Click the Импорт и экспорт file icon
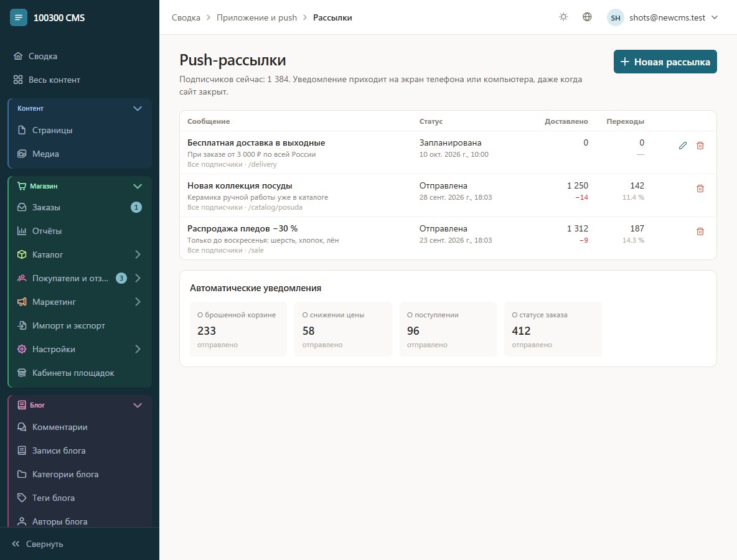The height and width of the screenshot is (560, 737). click(22, 325)
